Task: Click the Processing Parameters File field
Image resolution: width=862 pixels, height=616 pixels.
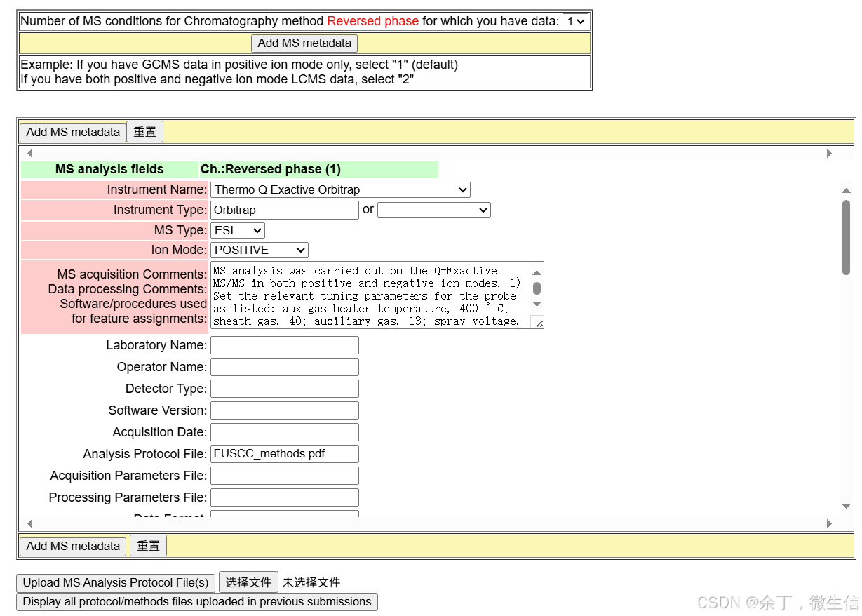Action: 285,497
